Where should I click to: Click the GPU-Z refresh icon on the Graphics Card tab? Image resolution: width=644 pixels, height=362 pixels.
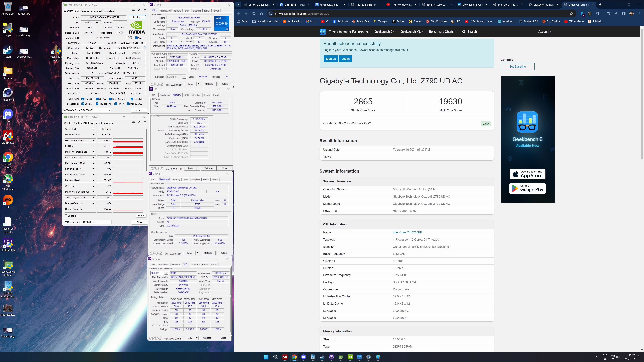(x=139, y=10)
